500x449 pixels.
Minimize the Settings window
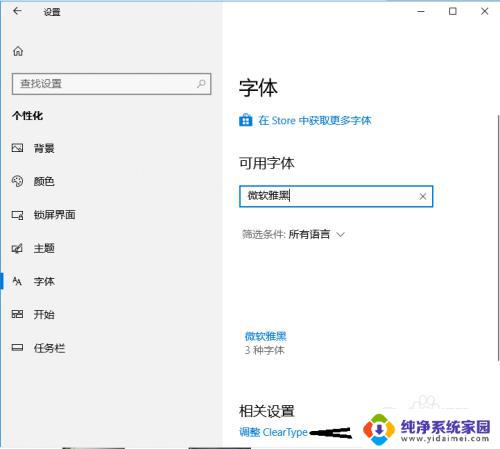click(421, 11)
